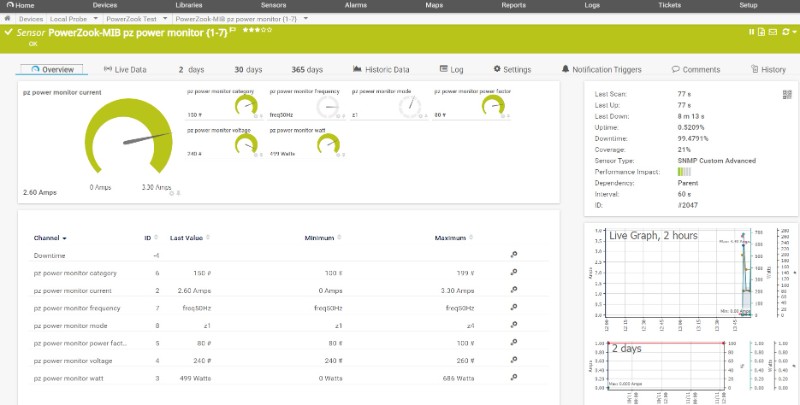Image resolution: width=800 pixels, height=405 pixels.
Task: Open settings gear for Downtime channel
Action: tap(514, 255)
